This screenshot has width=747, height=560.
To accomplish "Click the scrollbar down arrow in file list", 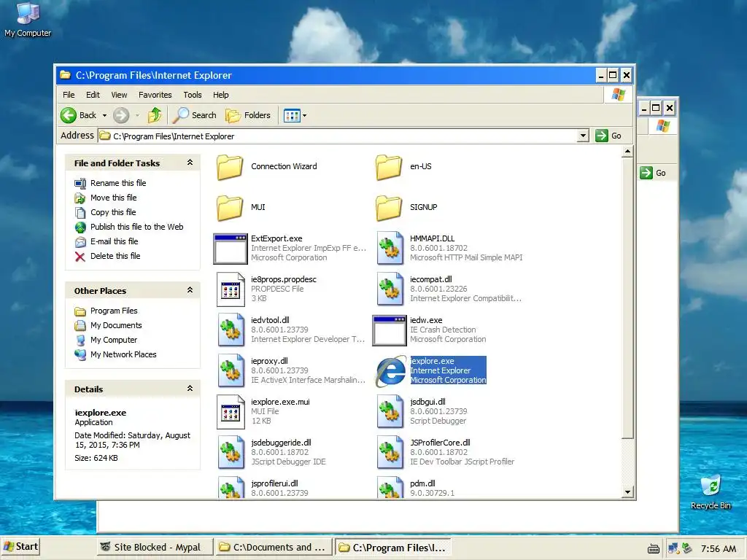I will click(x=627, y=492).
